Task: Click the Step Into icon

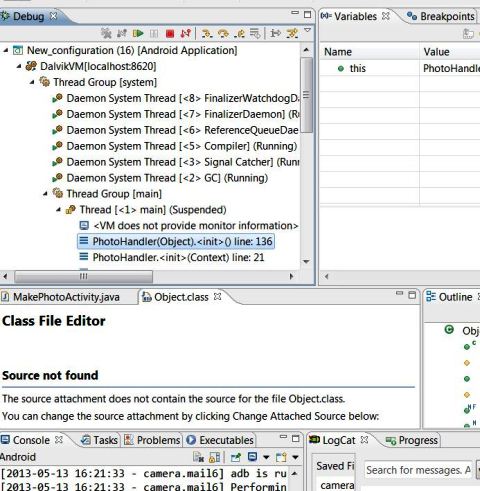Action: click(207, 33)
